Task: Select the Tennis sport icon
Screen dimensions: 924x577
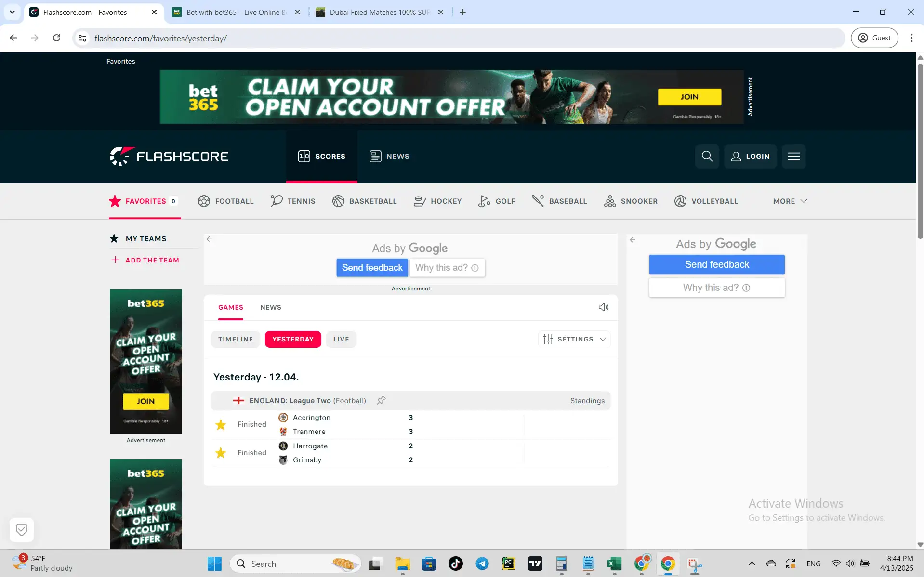Action: [x=277, y=201]
